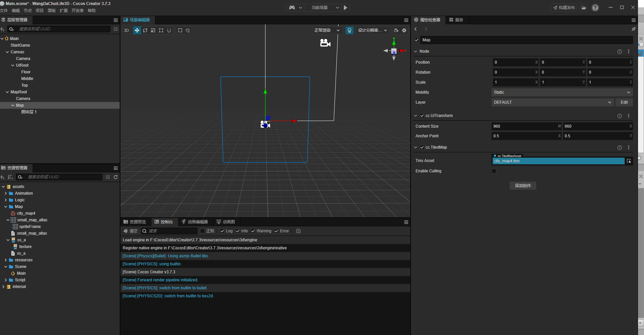Collapse the cc.TiledMap component section
This screenshot has width=644, height=335.
coord(416,147)
